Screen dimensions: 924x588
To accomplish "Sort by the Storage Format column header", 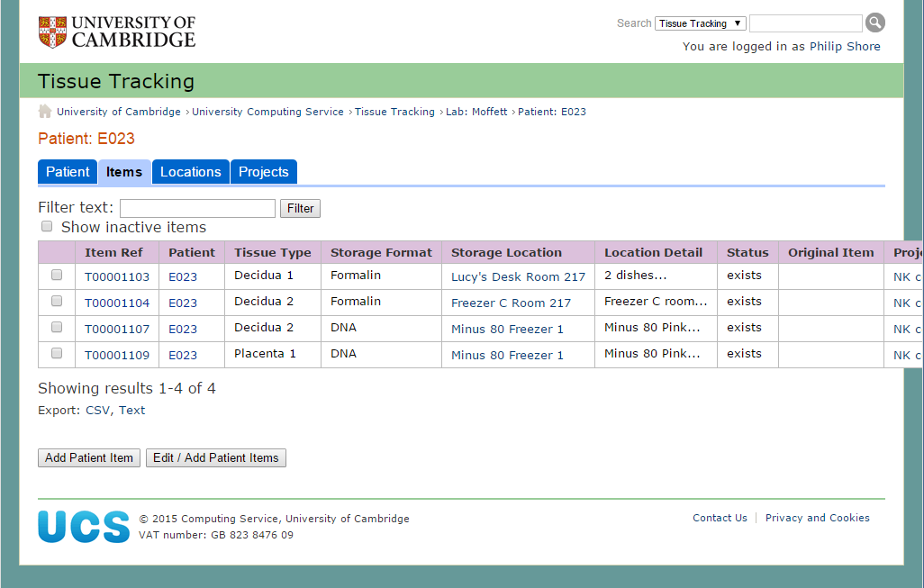I will 381,253.
